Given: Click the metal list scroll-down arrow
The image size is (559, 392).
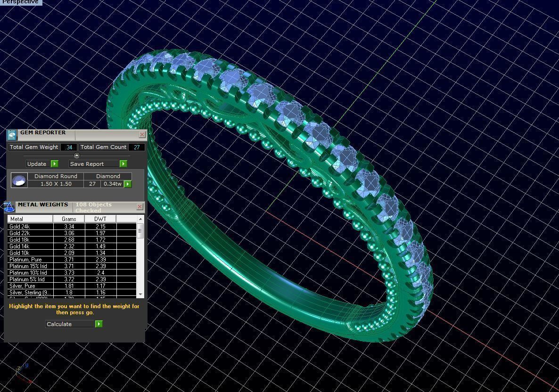Looking at the screenshot, I should pyautogui.click(x=140, y=294).
